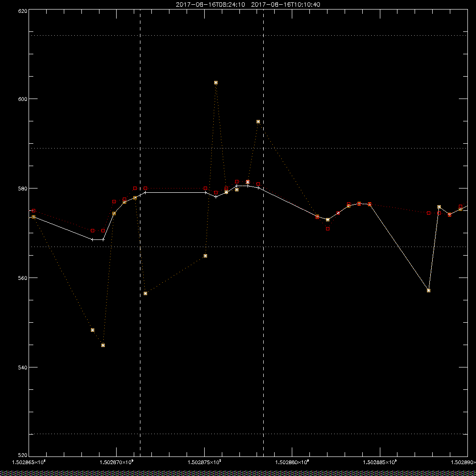Select the second orange peak marker near 595
Viewport: 476px width, 476px height.
[258, 122]
